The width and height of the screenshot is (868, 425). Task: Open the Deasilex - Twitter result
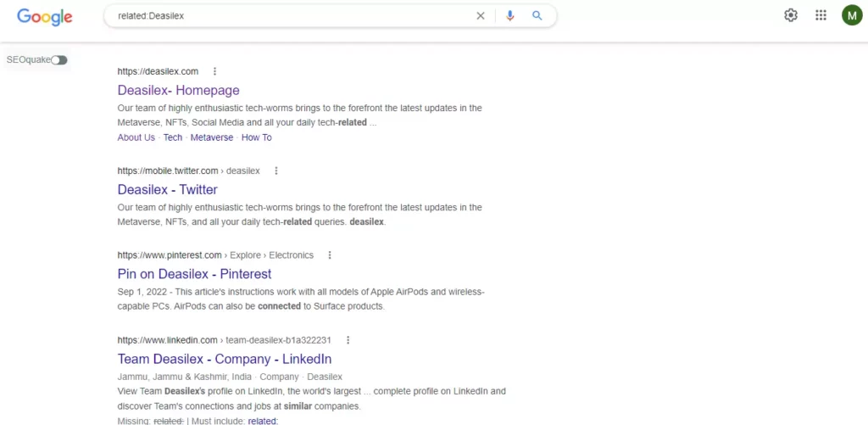tap(167, 189)
